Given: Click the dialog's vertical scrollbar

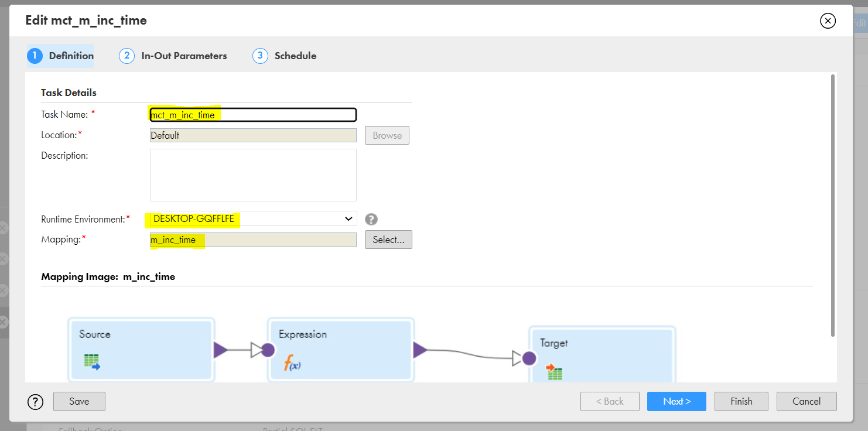Looking at the screenshot, I should tap(832, 205).
